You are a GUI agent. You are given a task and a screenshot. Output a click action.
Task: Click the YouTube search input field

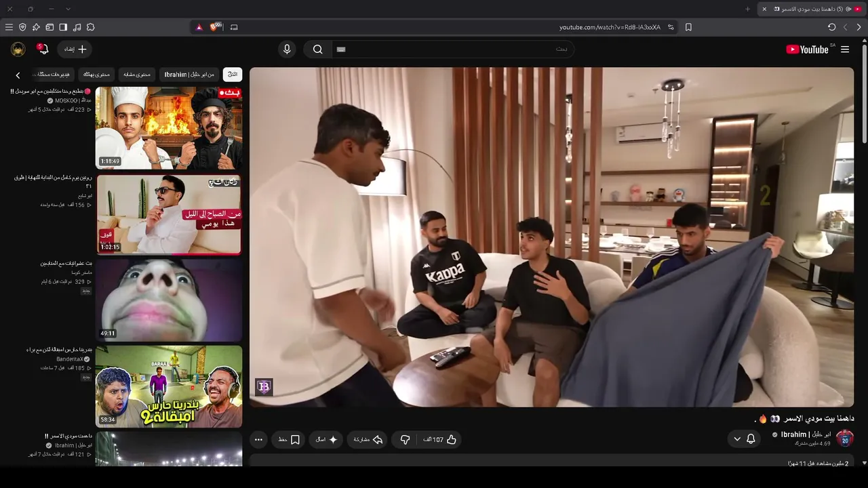click(x=453, y=49)
